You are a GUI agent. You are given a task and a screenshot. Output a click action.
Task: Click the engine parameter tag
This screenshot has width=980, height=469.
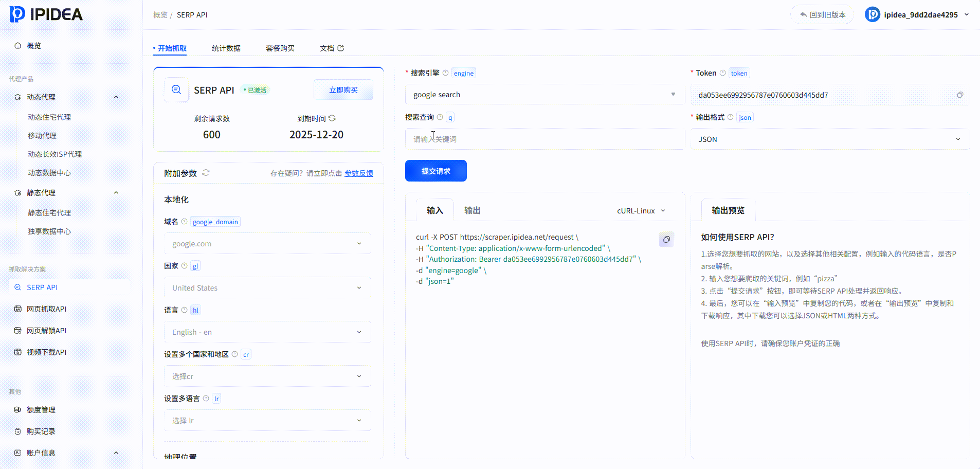click(464, 73)
